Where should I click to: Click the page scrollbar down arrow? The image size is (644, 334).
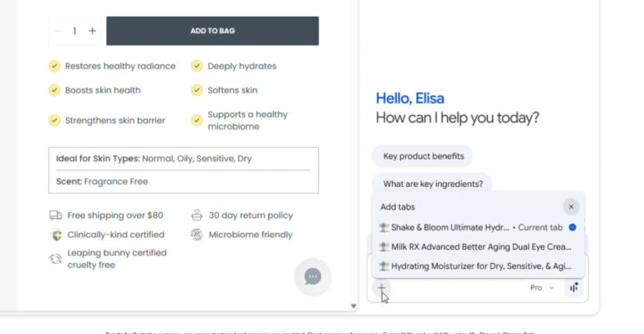[x=352, y=306]
